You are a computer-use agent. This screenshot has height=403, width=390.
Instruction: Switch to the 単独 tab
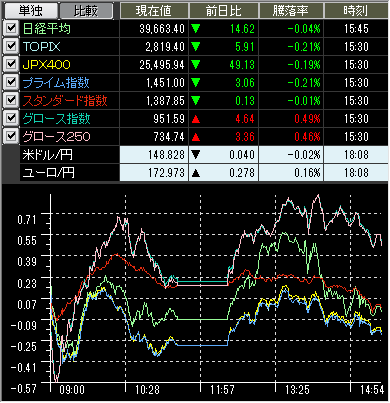pos(30,11)
